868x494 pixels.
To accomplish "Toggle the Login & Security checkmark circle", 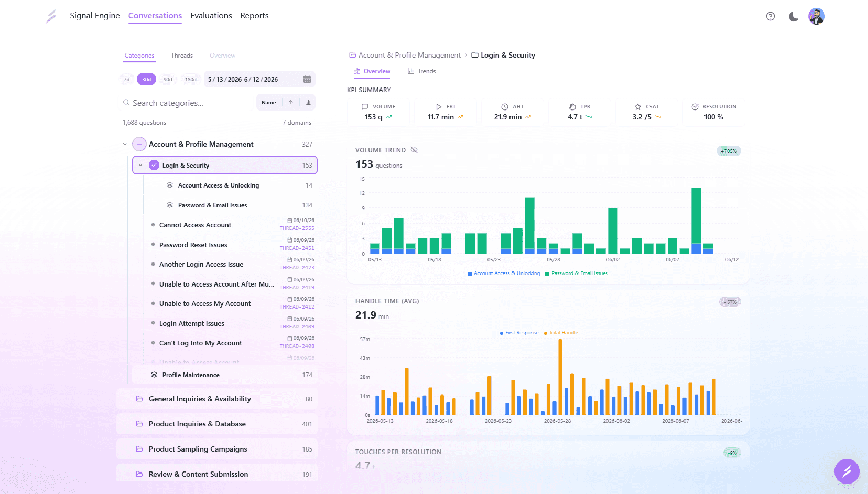I will (154, 165).
